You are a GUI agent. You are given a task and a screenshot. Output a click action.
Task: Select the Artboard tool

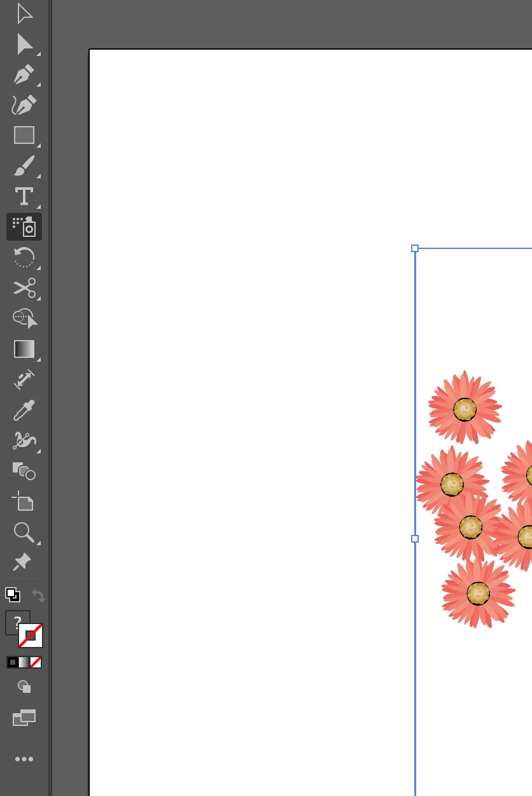[23, 501]
